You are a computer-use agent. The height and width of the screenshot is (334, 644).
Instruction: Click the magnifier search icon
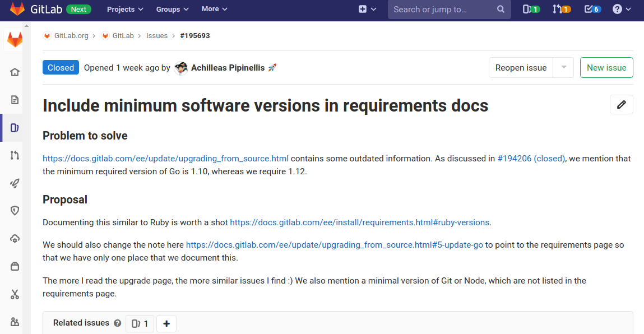click(x=501, y=9)
